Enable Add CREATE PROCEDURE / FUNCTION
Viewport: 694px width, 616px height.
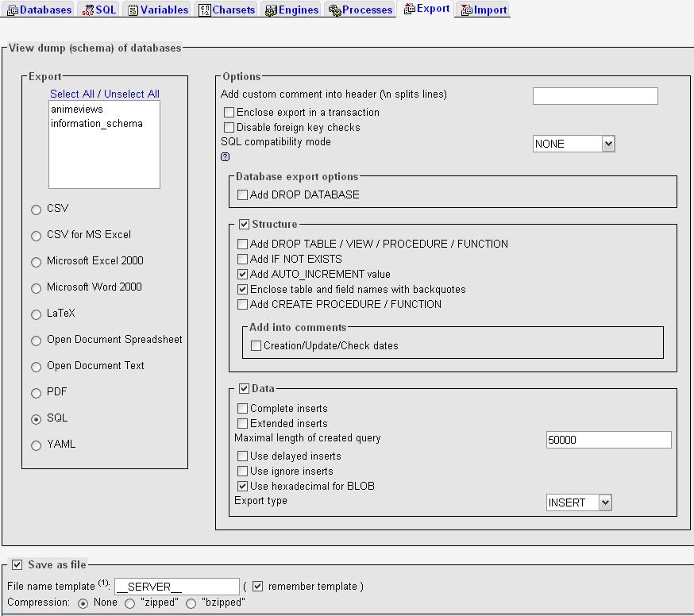point(242,305)
